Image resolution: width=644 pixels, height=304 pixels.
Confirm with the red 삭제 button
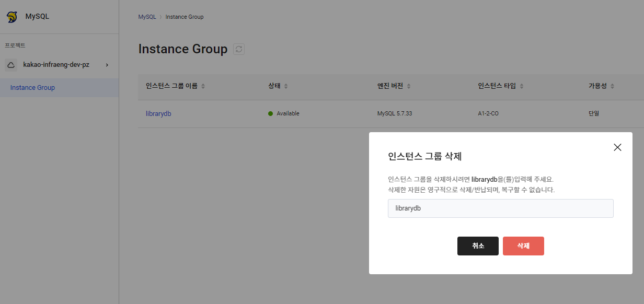pyautogui.click(x=523, y=246)
